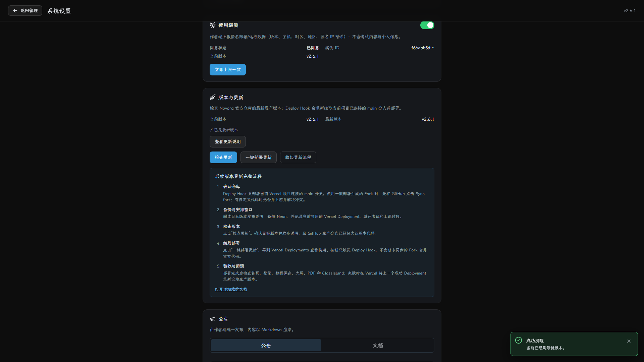
Task: Dismiss the 成功提醒 notification
Action: [x=629, y=341]
